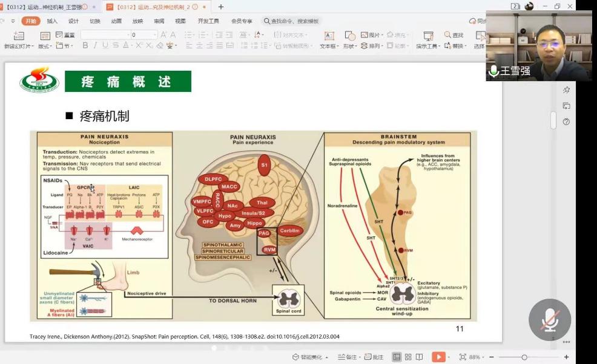This screenshot has width=597, height=364.
Task: Toggle italic text formatting
Action: (95, 46)
